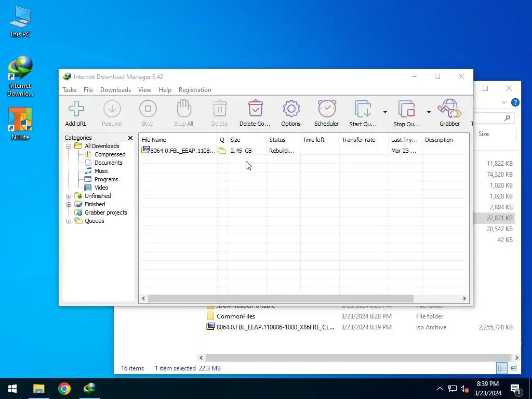Screen dimensions: 532x399
Task: Click the IDM scrollbar right arrow
Action: point(464,299)
